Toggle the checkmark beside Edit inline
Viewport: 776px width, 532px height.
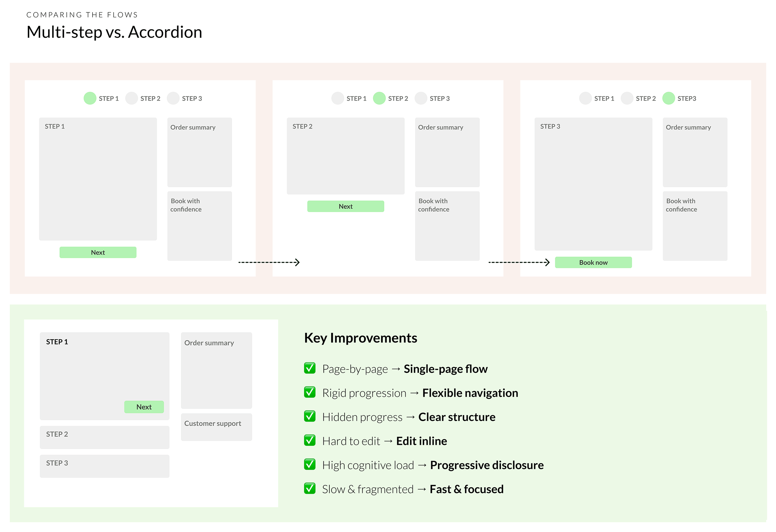[310, 440]
